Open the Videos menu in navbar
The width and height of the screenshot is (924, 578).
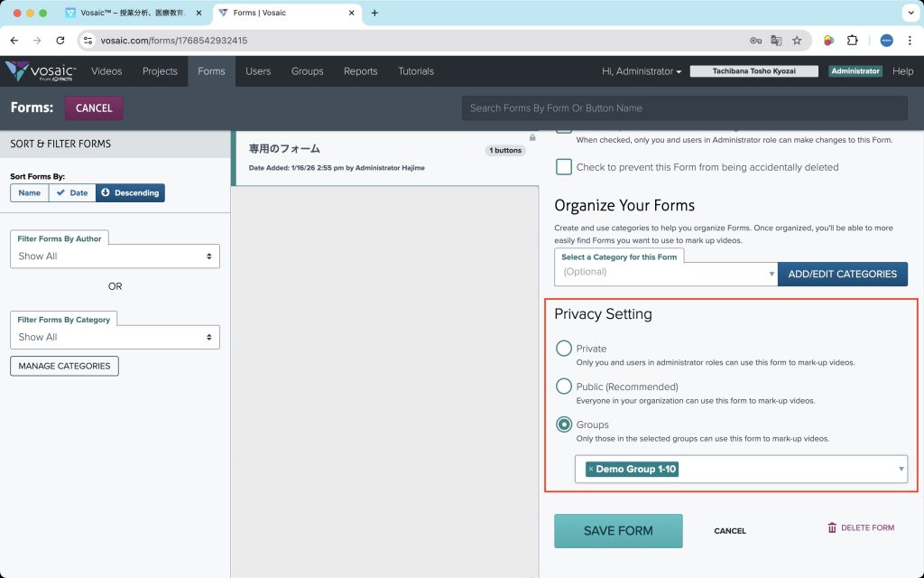pos(106,71)
